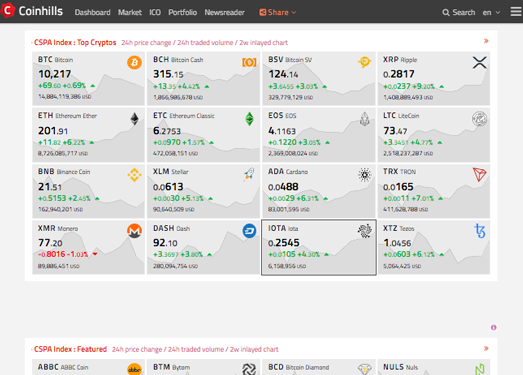Click the XMR Monero title
523x375 pixels.
(x=58, y=229)
